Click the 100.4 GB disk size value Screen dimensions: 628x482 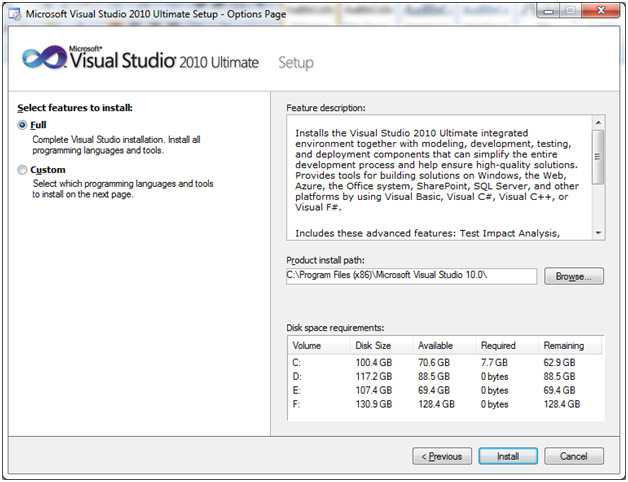coord(374,363)
